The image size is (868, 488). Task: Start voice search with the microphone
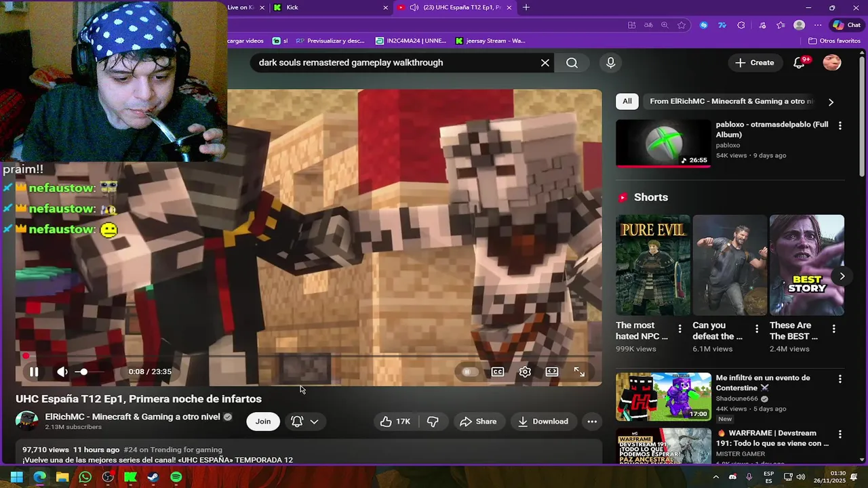(x=611, y=62)
